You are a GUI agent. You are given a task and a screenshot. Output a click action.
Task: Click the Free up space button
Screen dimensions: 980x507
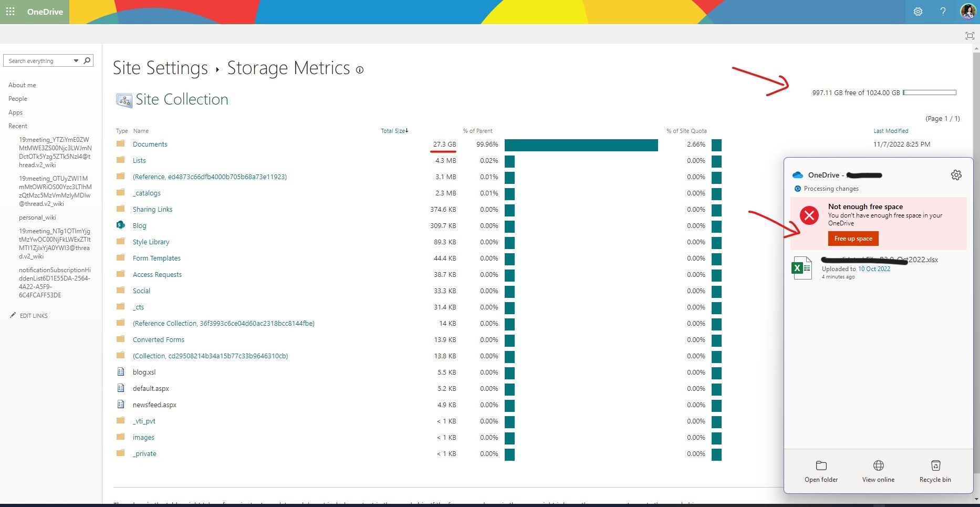coord(853,239)
